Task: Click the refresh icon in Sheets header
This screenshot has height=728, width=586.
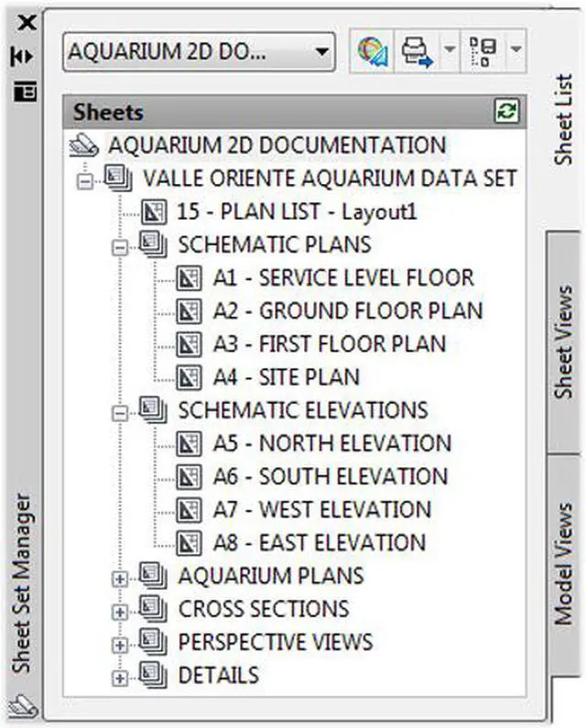Action: click(x=505, y=112)
